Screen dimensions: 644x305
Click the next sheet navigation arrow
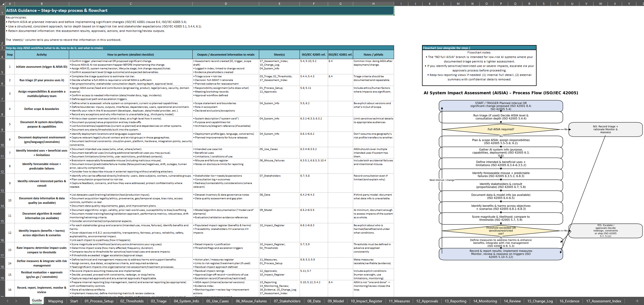[x=16, y=301]
